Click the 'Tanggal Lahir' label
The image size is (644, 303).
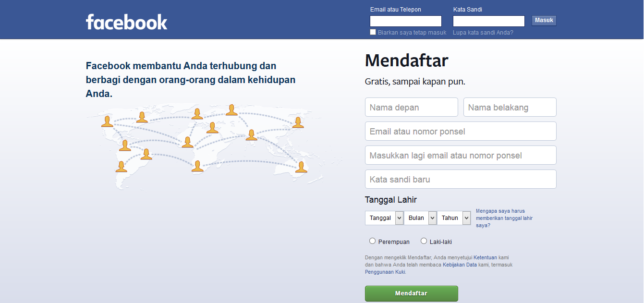coord(391,200)
